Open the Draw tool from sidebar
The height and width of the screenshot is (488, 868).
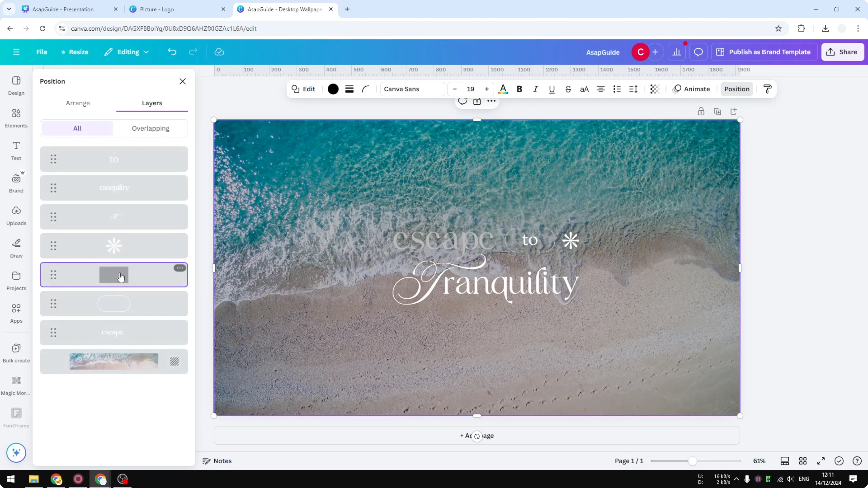16,248
